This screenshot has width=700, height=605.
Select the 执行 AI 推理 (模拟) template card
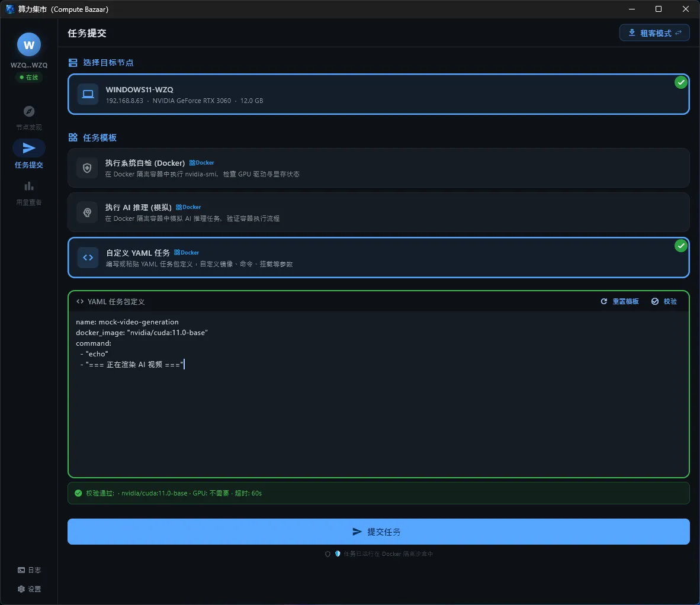click(x=378, y=213)
